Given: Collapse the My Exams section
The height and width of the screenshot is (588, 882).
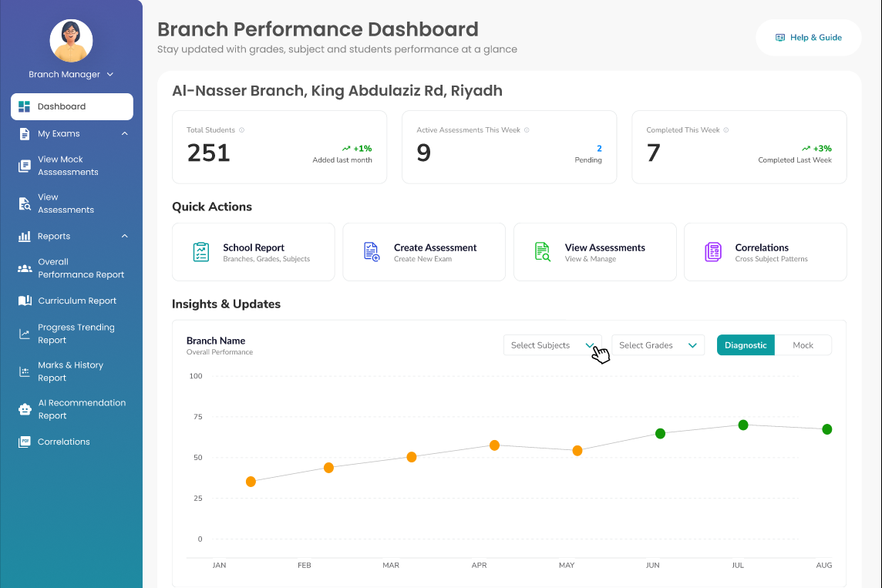Looking at the screenshot, I should [125, 134].
